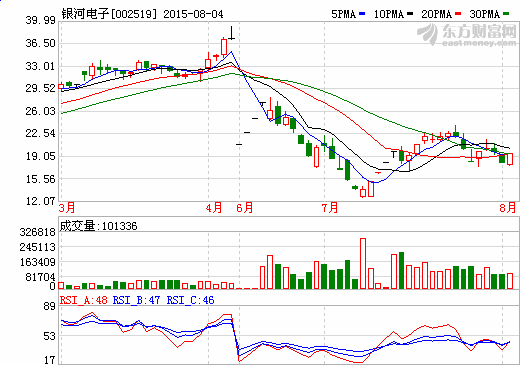Click the date 2015-08-04 in the title
Screen dimensions: 520x365
(x=193, y=14)
